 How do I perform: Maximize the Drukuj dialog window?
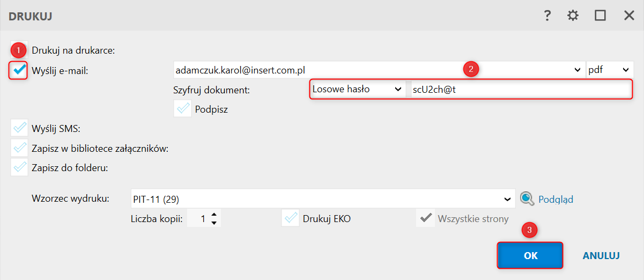coord(600,16)
